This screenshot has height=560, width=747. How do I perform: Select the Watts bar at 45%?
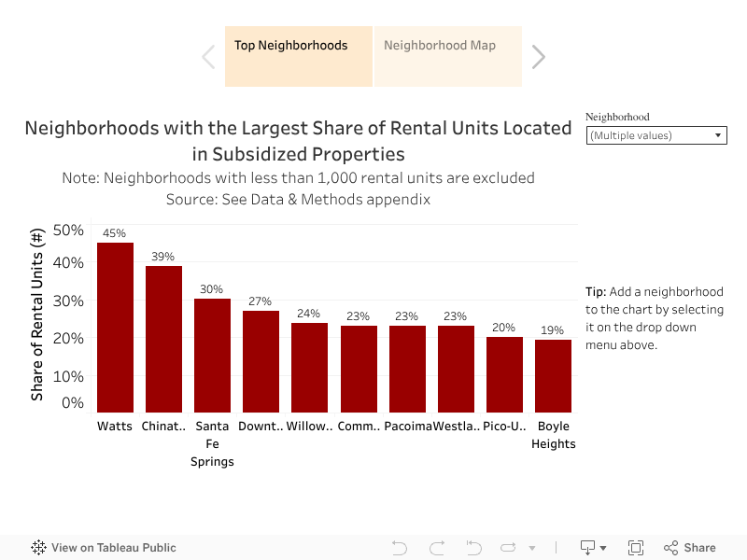pyautogui.click(x=115, y=327)
